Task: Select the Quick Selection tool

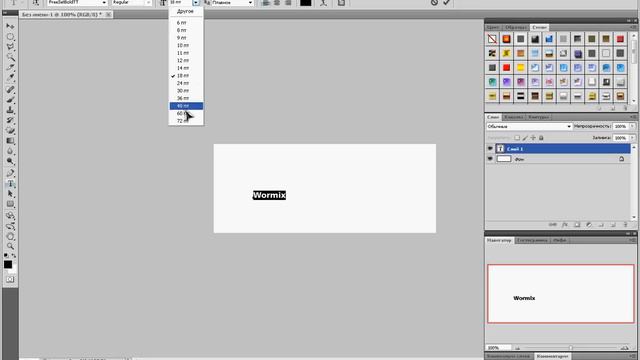Action: (x=10, y=57)
